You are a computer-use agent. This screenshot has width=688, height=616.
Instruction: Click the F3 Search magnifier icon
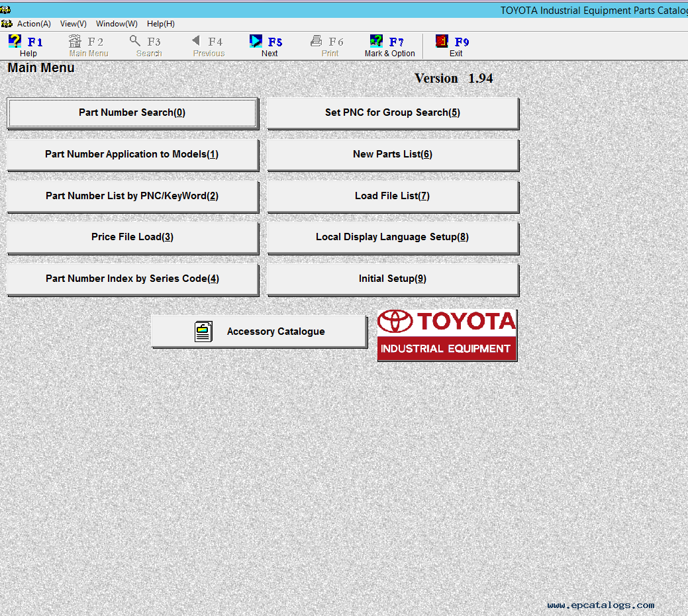click(135, 42)
